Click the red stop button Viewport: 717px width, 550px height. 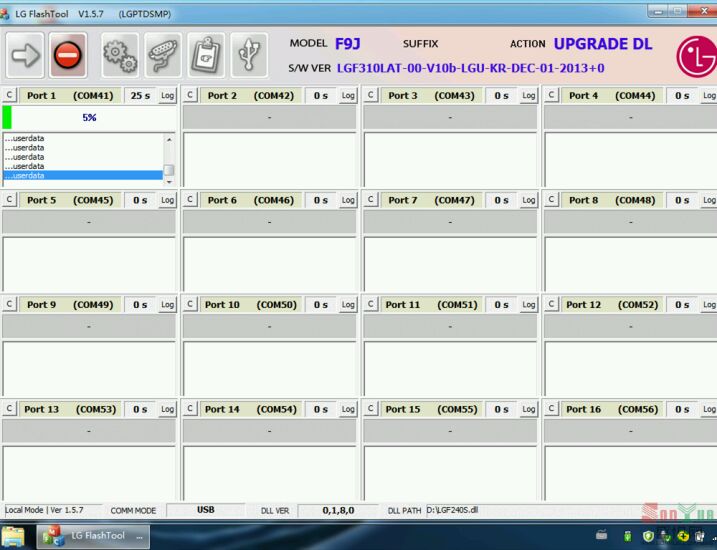pyautogui.click(x=68, y=55)
